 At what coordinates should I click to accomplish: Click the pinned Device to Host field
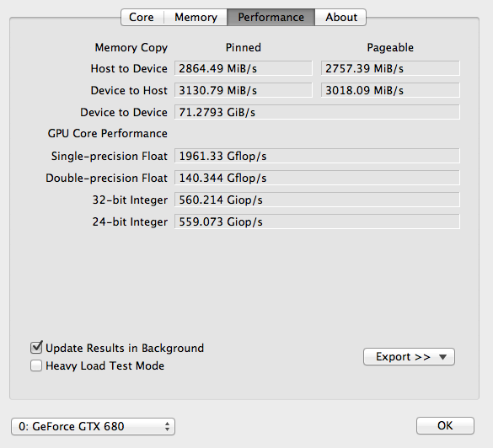[244, 90]
